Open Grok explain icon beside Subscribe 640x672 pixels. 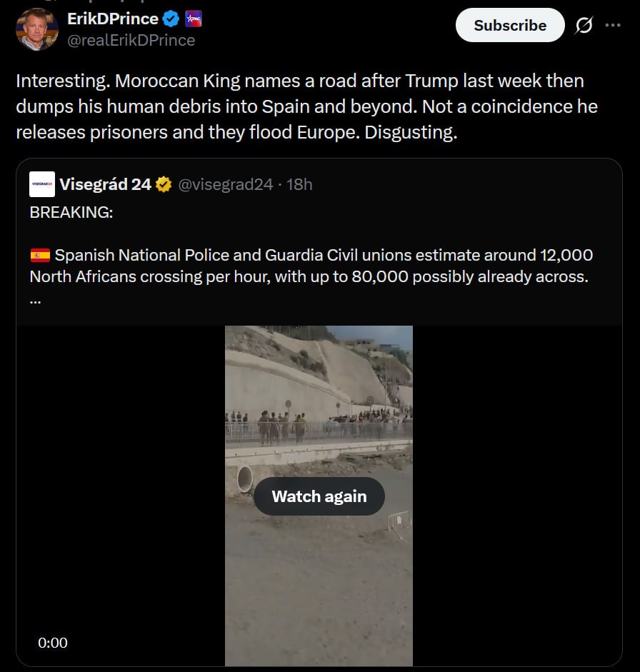[x=584, y=25]
